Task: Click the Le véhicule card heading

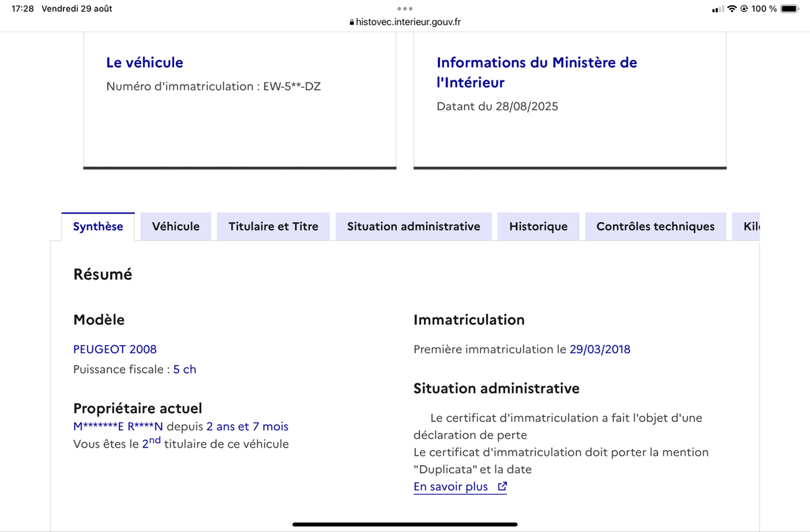Action: coord(144,62)
